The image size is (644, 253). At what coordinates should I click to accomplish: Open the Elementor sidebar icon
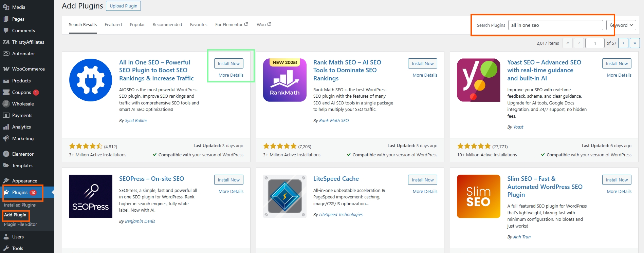coord(6,154)
